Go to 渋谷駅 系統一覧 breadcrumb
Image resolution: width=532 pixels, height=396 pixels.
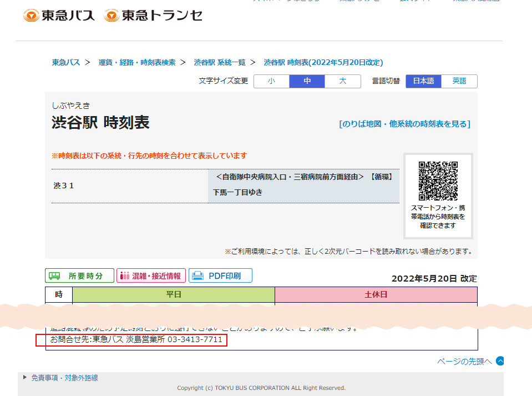[x=220, y=63]
